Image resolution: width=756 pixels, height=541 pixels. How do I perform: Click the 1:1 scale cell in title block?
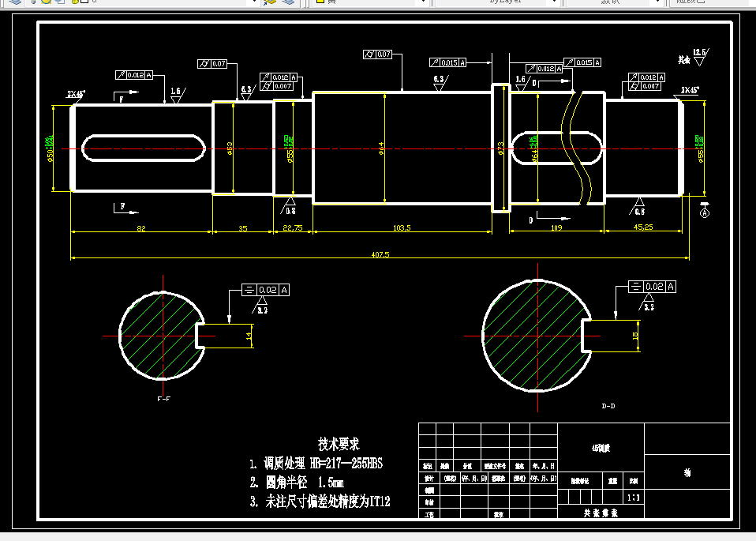(634, 498)
